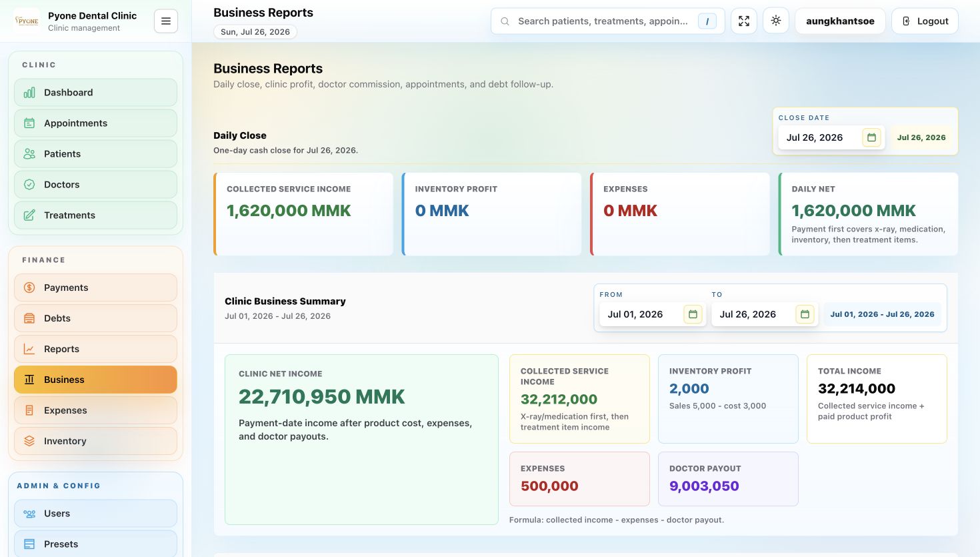Open the Close Date calendar picker icon
Viewport: 980px width, 557px height.
point(871,137)
